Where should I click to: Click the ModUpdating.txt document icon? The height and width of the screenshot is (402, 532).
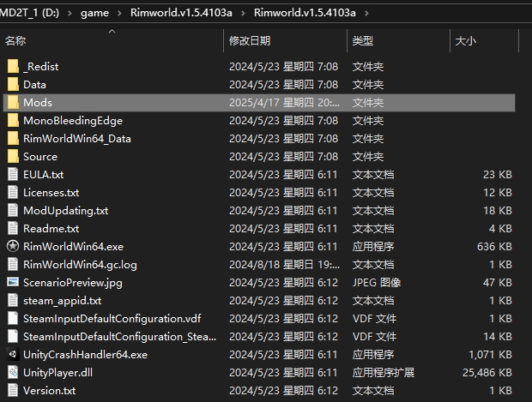coord(13,210)
